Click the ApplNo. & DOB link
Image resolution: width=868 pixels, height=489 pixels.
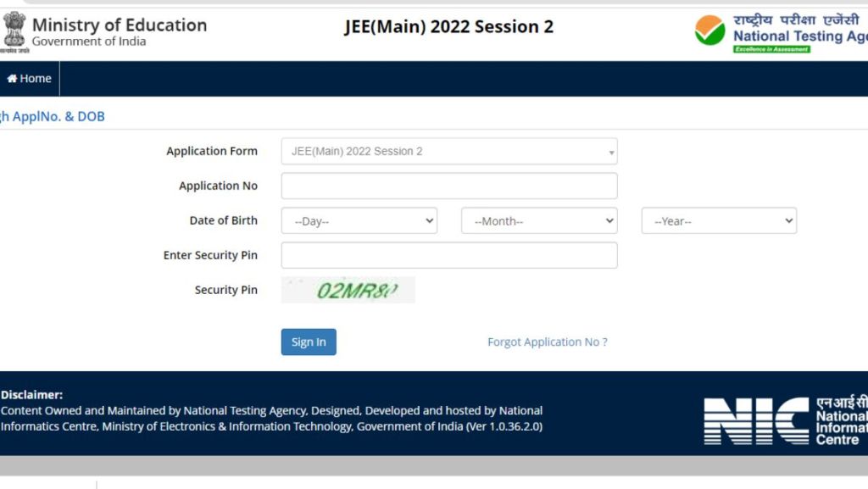tap(53, 116)
